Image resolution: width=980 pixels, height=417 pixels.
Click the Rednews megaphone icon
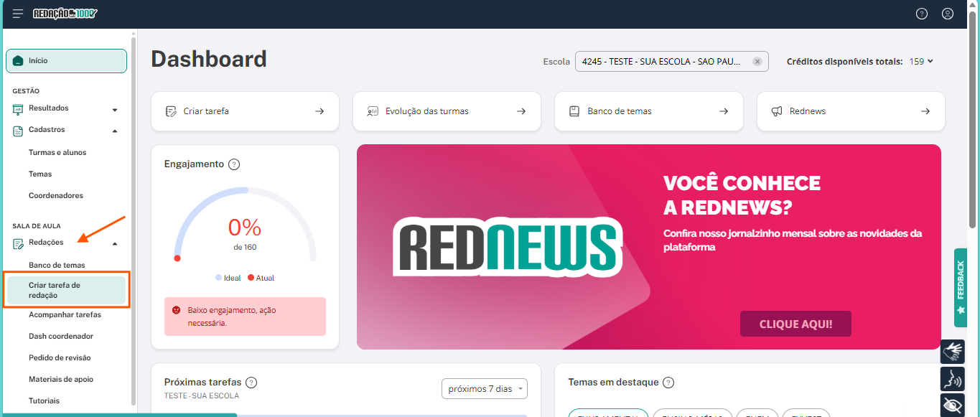pyautogui.click(x=777, y=111)
